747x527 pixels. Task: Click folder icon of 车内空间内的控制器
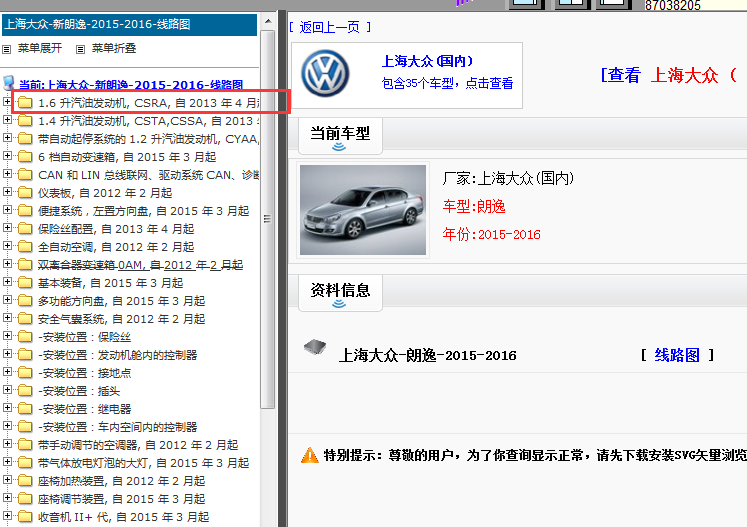click(25, 427)
